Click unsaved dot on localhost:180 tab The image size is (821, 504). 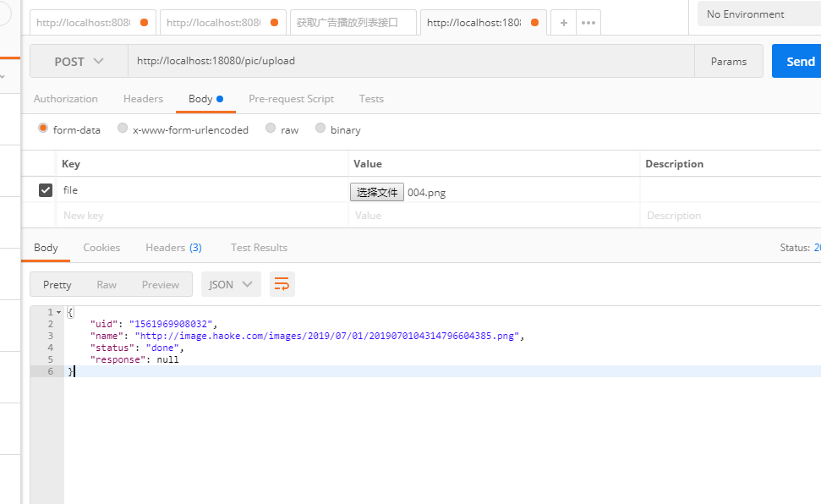coord(534,23)
